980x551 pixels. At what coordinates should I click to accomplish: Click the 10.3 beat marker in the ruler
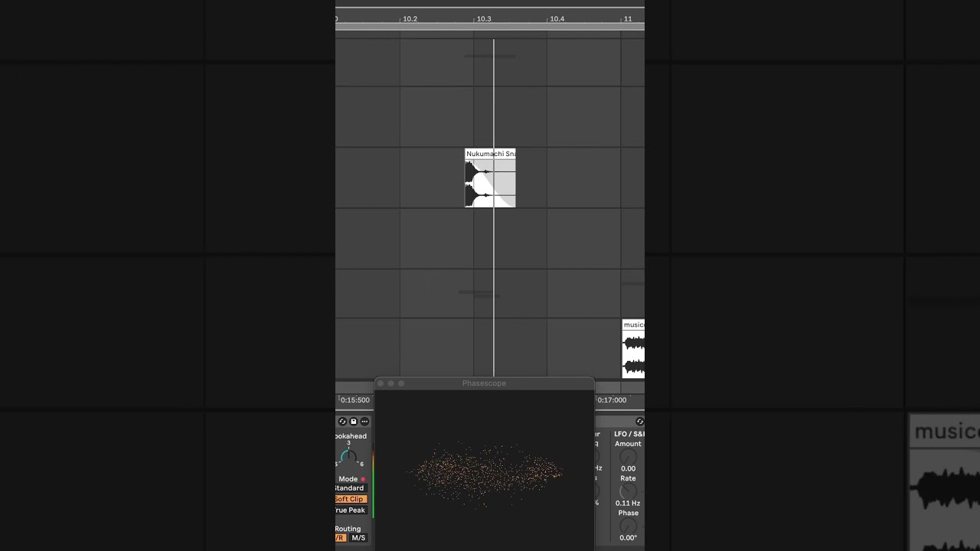point(484,19)
